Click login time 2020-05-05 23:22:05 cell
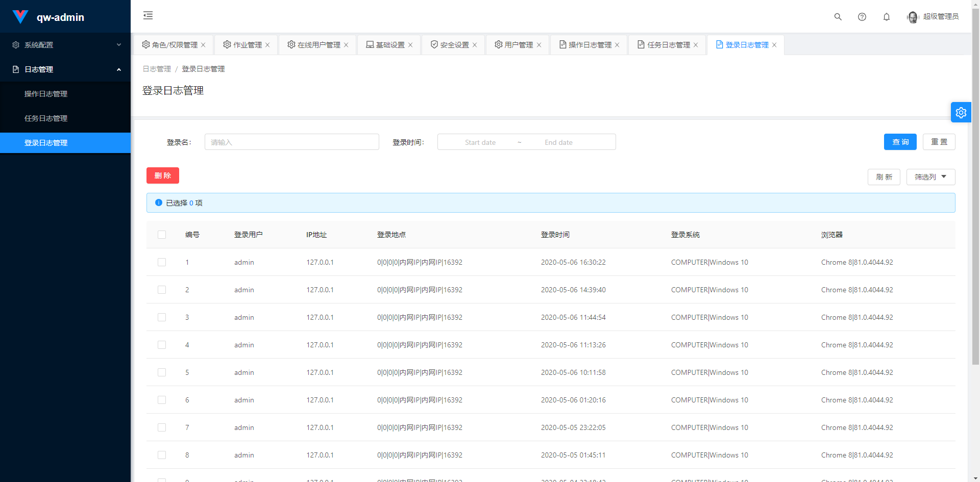The image size is (980, 482). tap(573, 427)
